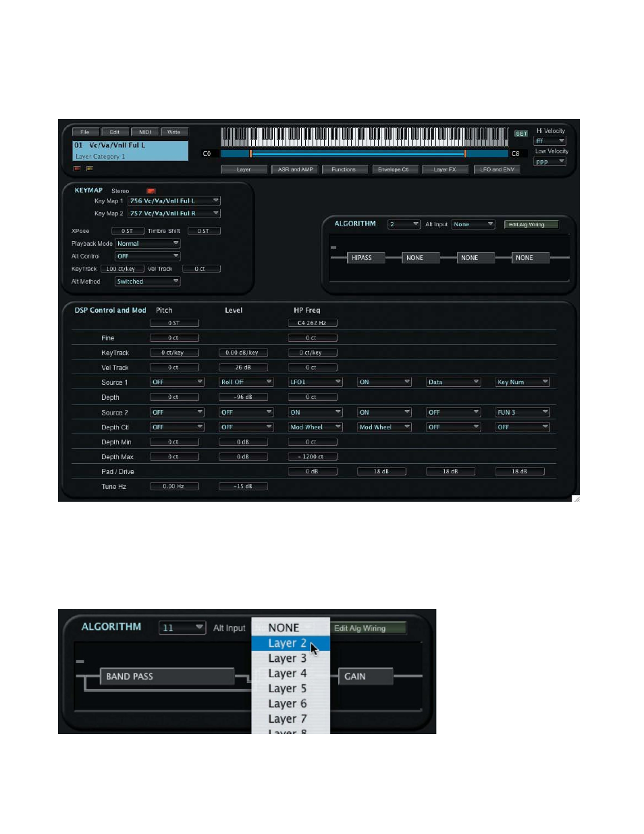This screenshot has height=834, width=644.
Task: Click the Timbre Shift value field
Action: (203, 231)
